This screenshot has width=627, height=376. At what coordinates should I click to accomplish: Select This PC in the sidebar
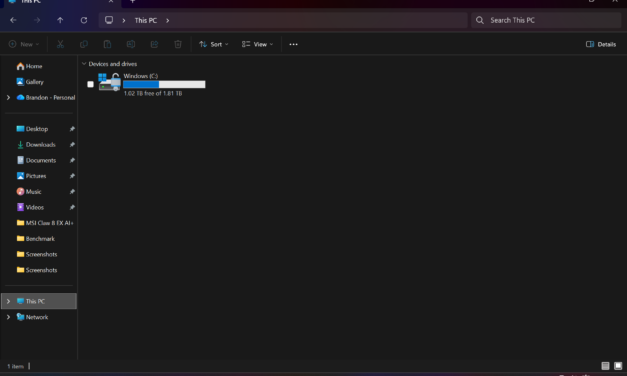click(39, 301)
